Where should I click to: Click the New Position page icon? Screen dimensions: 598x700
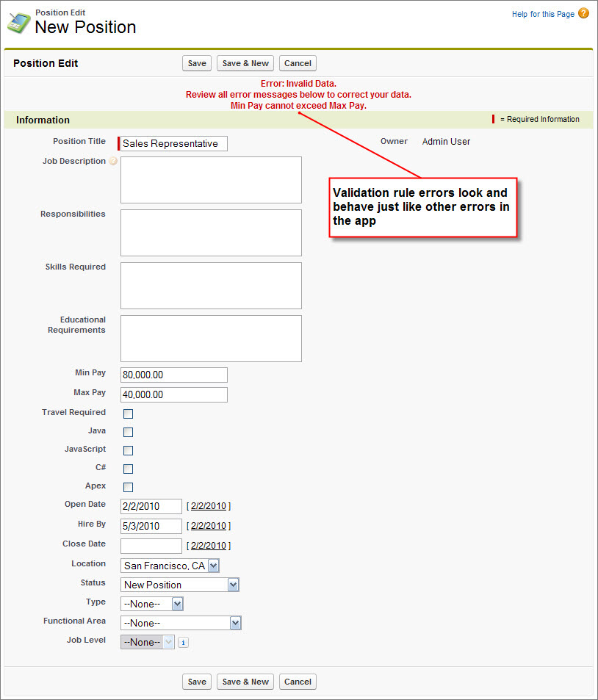click(18, 24)
